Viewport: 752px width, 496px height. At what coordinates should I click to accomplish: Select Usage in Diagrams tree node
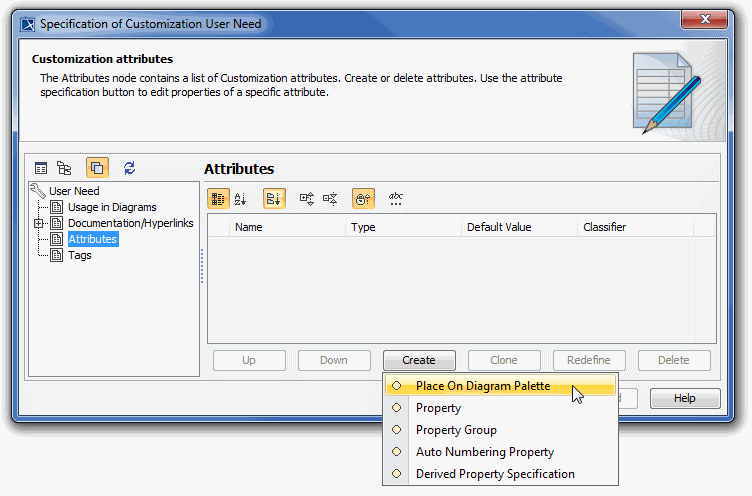[x=112, y=207]
